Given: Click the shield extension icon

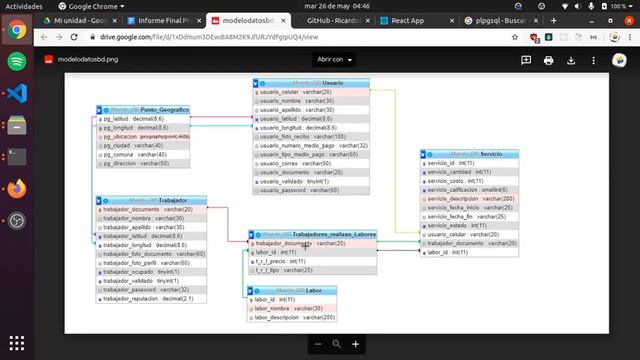Looking at the screenshot, I should tap(534, 38).
